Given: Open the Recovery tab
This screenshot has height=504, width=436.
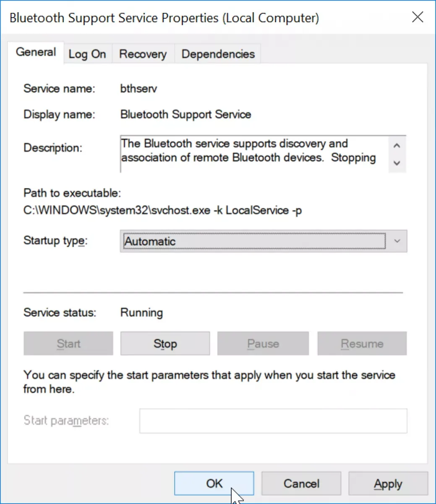Looking at the screenshot, I should (x=143, y=54).
